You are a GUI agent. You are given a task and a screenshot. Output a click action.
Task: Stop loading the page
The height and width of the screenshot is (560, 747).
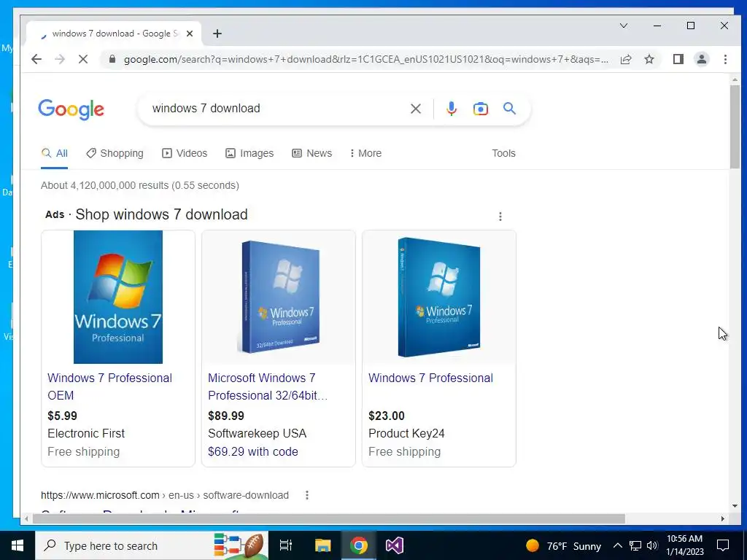83,59
